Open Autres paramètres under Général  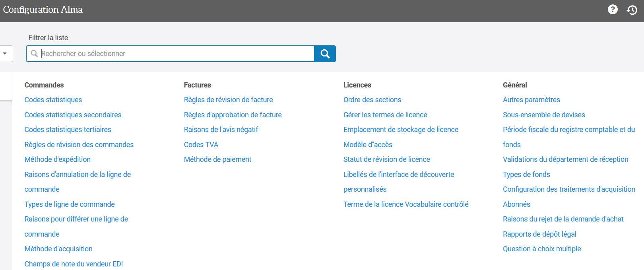coord(531,100)
